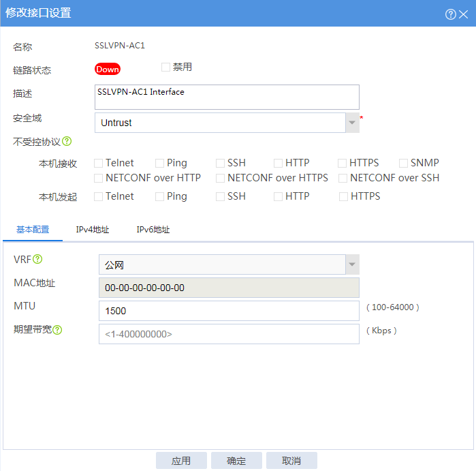476x471 pixels.
Task: Select the 基本配置 tab
Action: (x=33, y=230)
